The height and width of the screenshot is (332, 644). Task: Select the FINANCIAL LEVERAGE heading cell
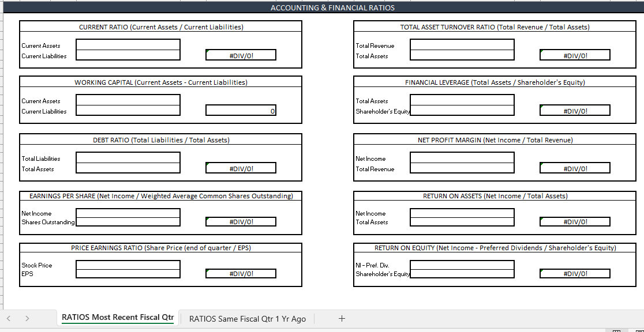pyautogui.click(x=495, y=82)
